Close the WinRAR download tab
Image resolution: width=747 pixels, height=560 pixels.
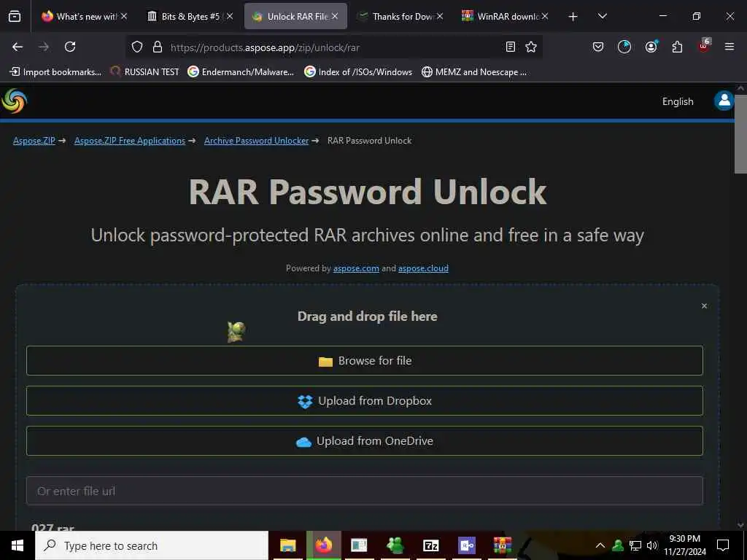[x=544, y=16]
